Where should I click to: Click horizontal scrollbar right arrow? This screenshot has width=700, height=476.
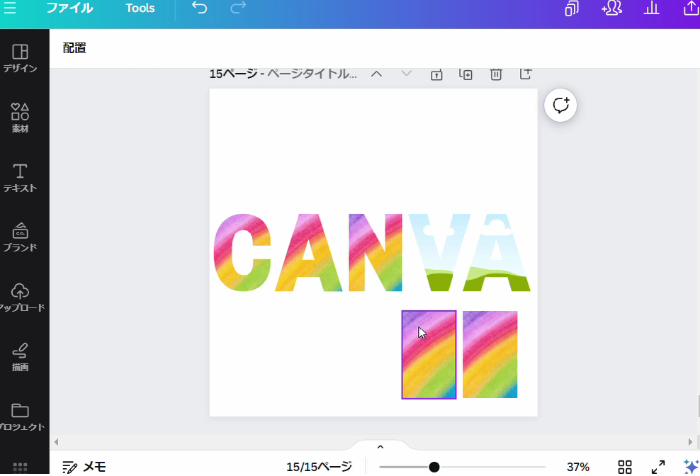point(690,442)
